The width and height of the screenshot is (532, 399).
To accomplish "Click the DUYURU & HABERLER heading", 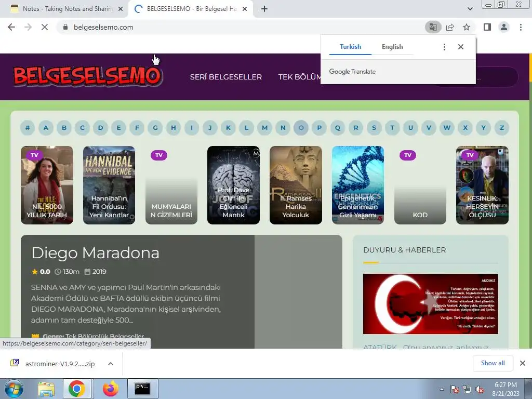I will point(404,250).
